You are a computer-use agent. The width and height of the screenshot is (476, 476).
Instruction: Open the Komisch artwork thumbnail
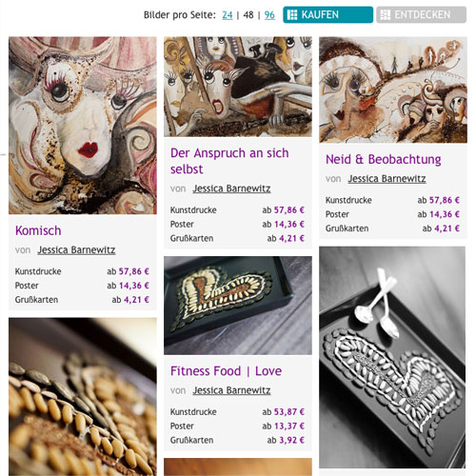pyautogui.click(x=83, y=126)
